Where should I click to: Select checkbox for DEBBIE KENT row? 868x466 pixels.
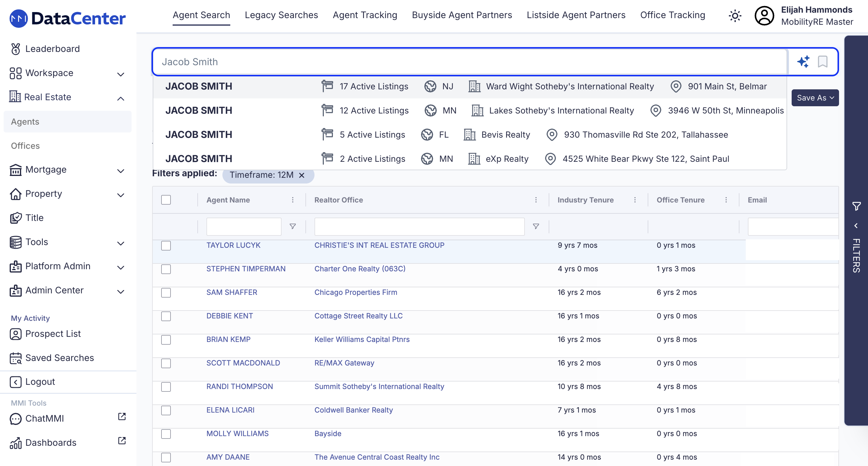(x=166, y=316)
